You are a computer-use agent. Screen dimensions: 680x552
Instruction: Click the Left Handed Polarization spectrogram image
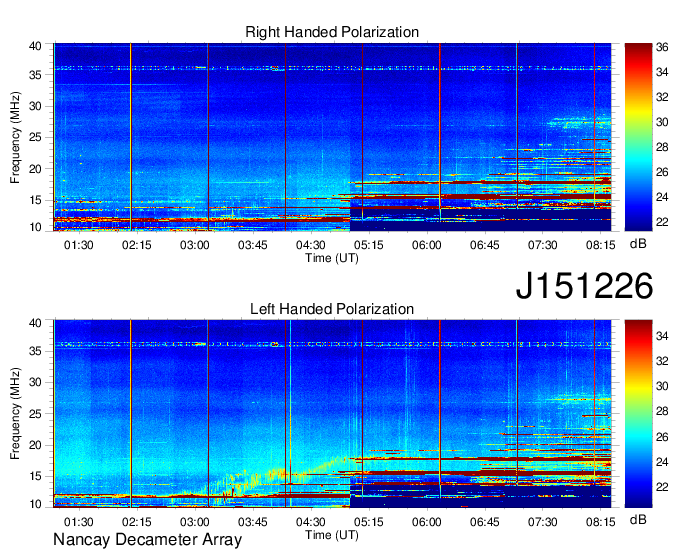coord(332,414)
